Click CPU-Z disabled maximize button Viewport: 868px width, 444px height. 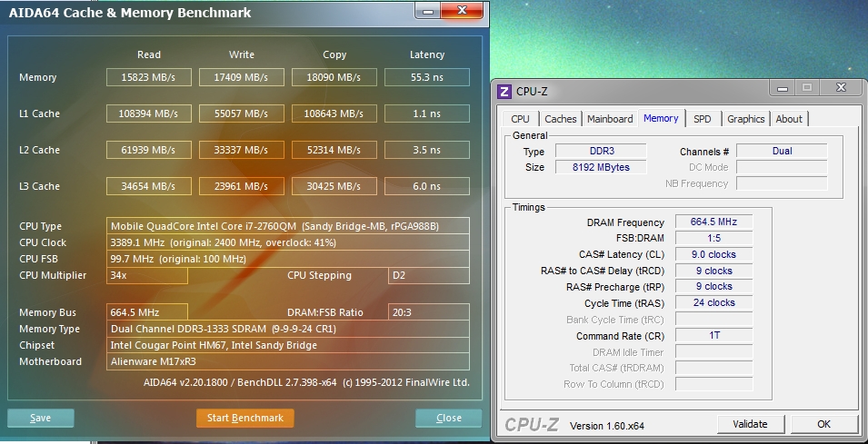click(807, 88)
